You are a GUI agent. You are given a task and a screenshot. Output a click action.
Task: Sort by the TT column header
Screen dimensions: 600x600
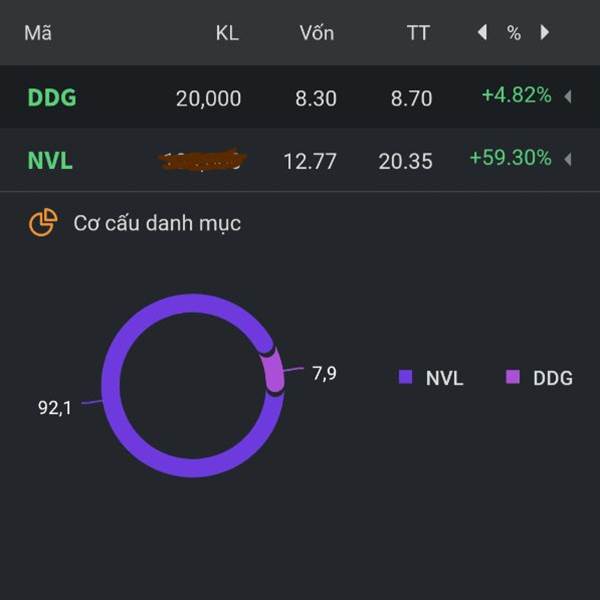418,33
